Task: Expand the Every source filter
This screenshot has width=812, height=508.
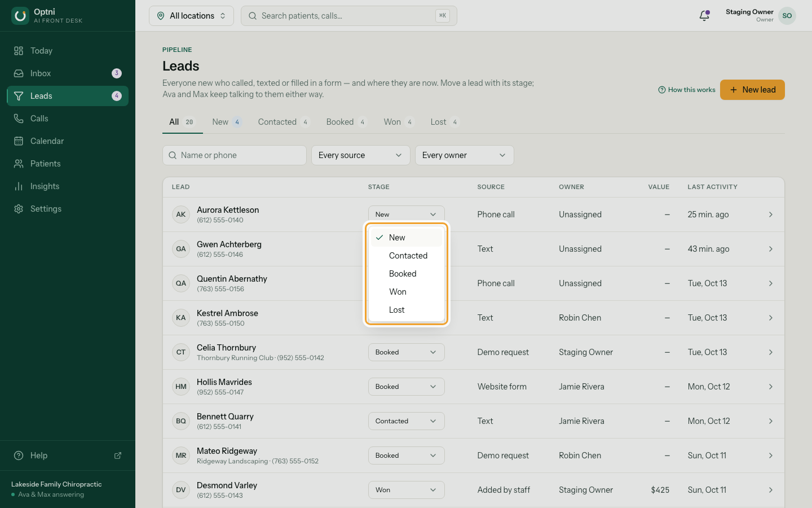Action: (x=360, y=155)
